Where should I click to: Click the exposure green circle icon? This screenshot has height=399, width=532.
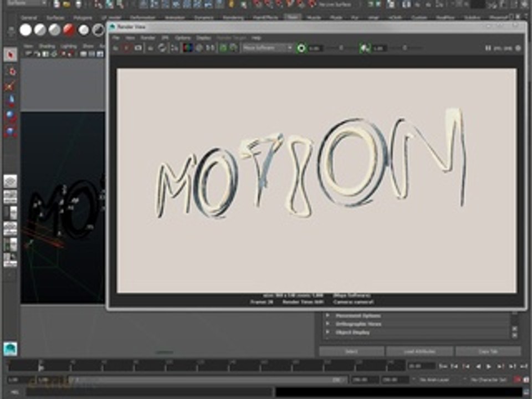pyautogui.click(x=301, y=48)
